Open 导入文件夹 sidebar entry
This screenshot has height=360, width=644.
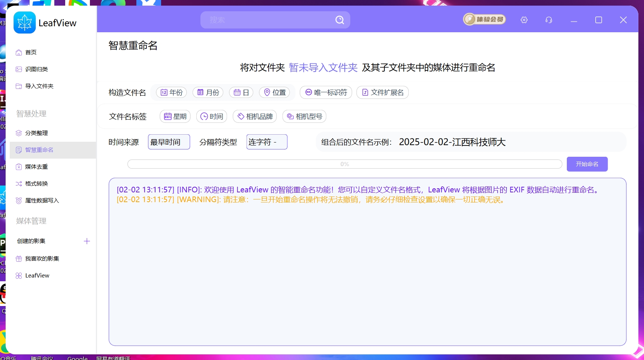(x=53, y=86)
